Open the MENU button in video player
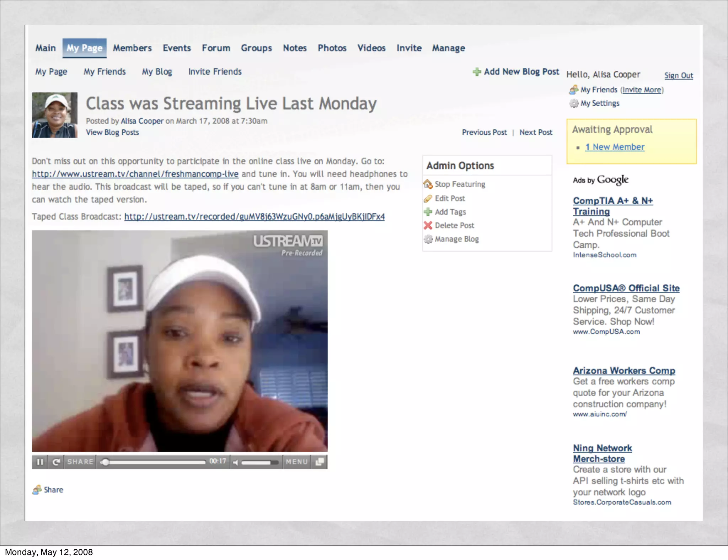 [297, 462]
